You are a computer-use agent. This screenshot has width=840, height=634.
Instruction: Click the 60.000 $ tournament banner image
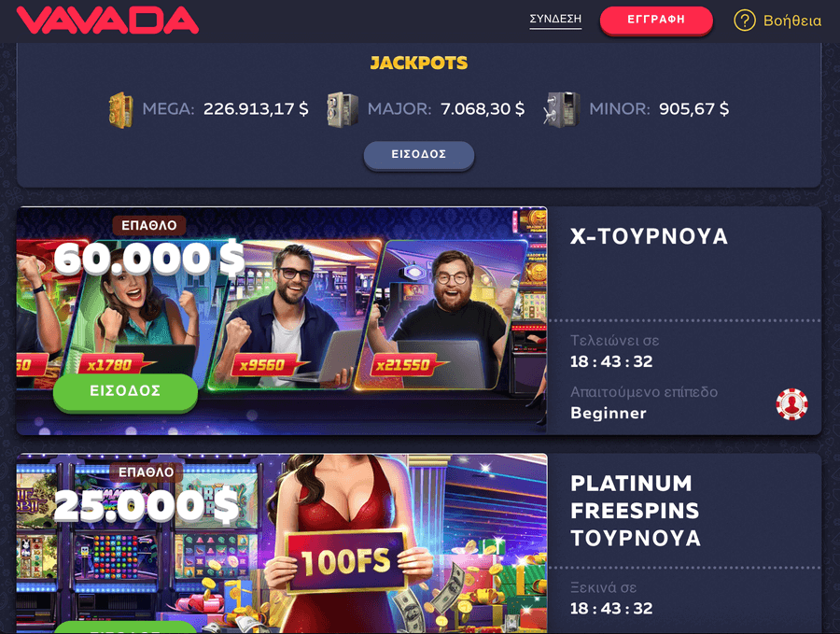click(x=282, y=320)
